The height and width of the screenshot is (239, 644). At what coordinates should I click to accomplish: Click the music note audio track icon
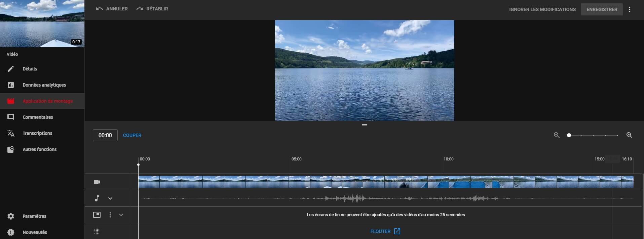point(97,198)
